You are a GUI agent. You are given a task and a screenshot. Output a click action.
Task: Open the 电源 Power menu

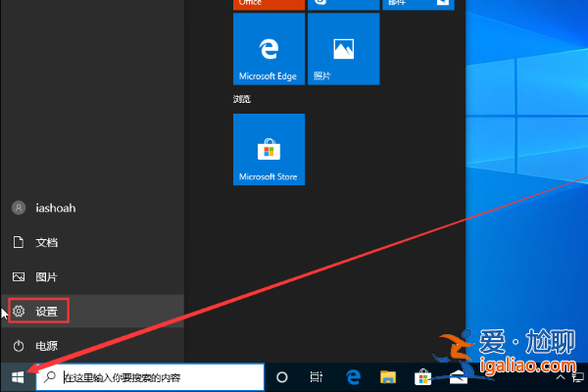coord(92,346)
